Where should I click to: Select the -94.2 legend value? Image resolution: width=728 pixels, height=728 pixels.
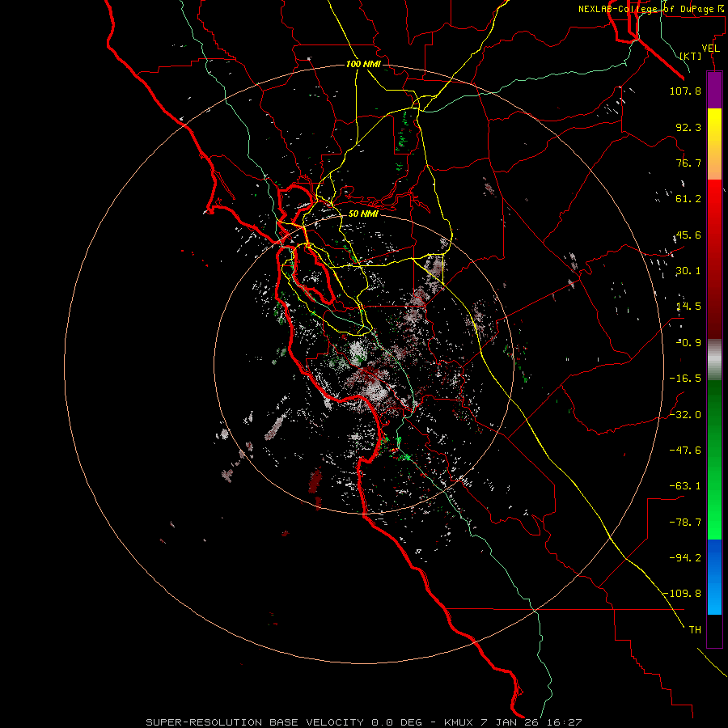coord(685,557)
